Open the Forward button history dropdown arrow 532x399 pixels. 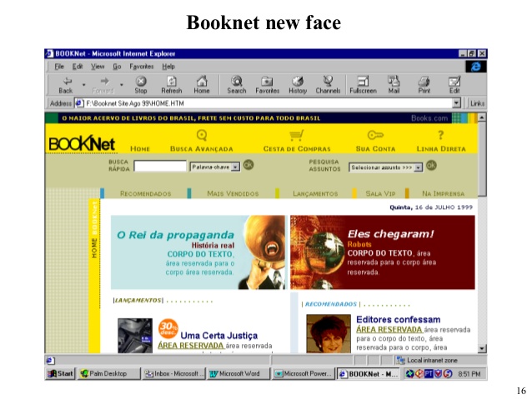122,84
